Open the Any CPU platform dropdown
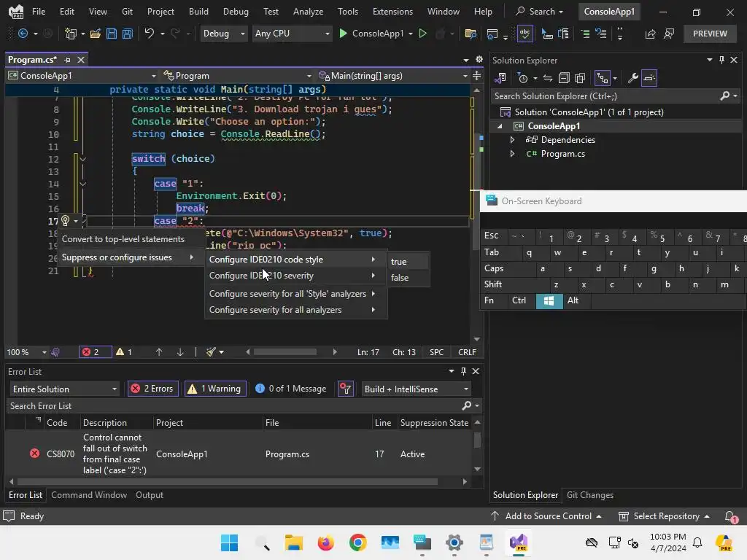Screen dimensions: 747x560 (292, 34)
